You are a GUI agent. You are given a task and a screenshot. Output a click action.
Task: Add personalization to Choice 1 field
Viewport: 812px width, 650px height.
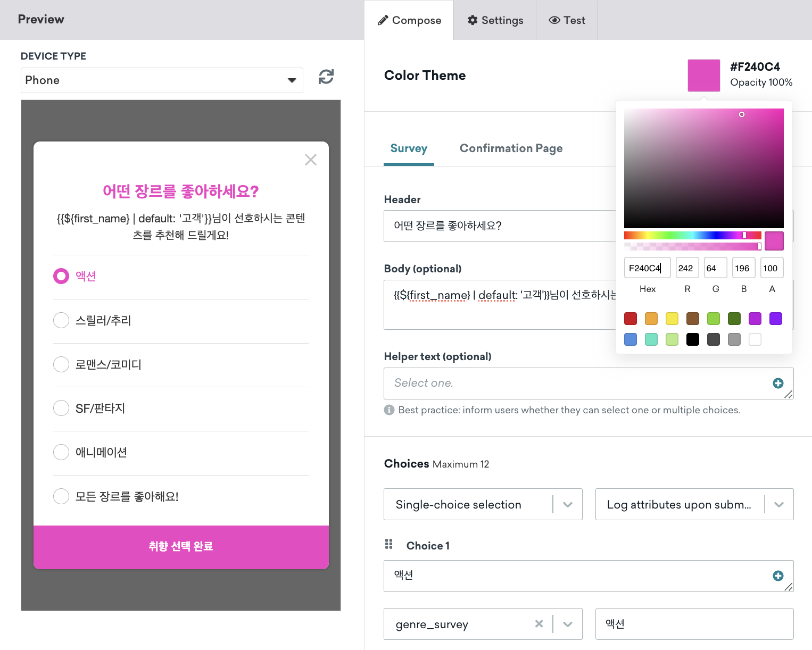coord(778,576)
